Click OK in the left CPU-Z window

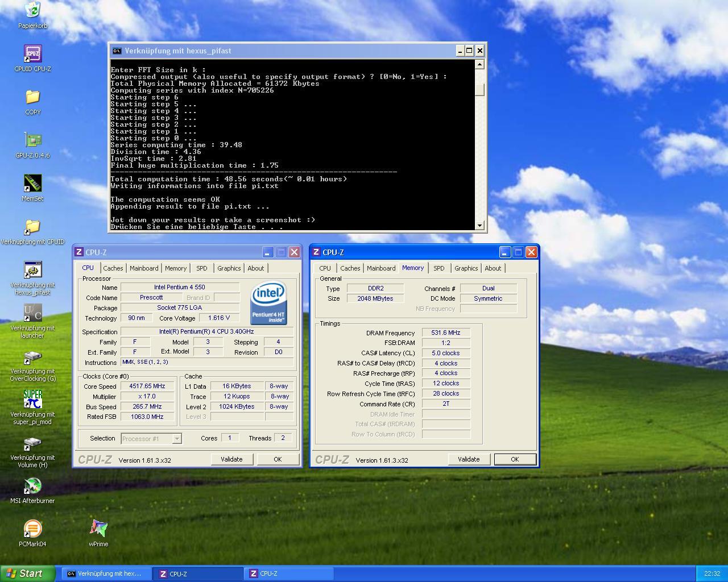click(x=278, y=459)
